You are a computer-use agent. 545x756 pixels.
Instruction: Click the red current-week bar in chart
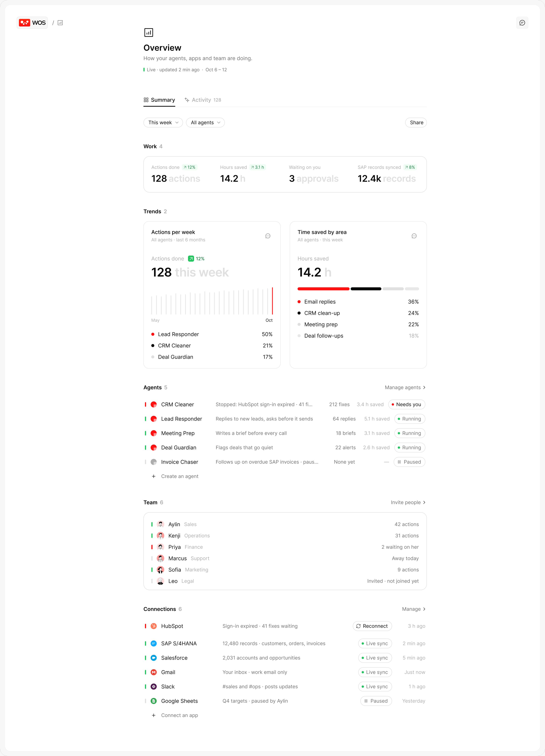pos(272,301)
